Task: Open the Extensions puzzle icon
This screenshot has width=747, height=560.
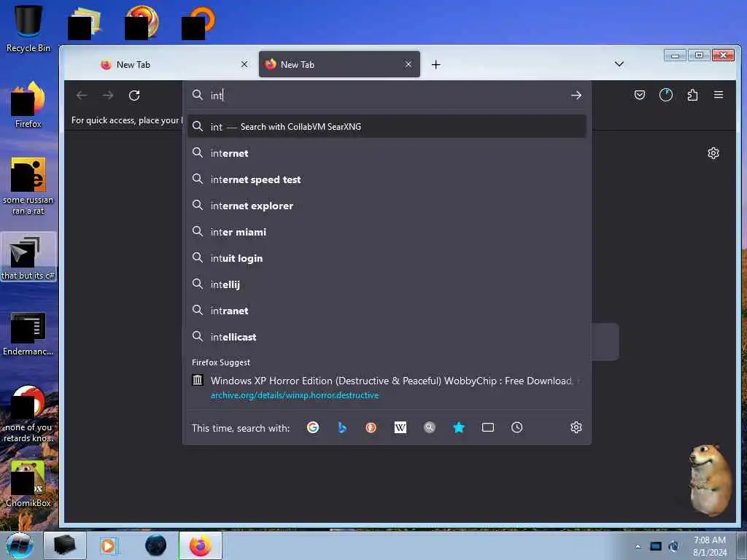Action: (692, 96)
